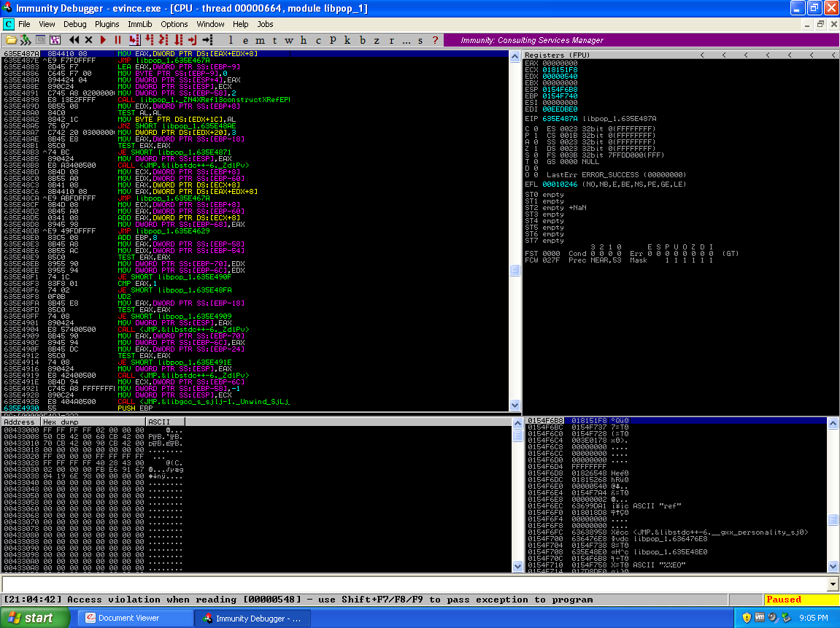Image resolution: width=840 pixels, height=628 pixels.
Task: Show Patches with 'P' button
Action: [x=333, y=40]
